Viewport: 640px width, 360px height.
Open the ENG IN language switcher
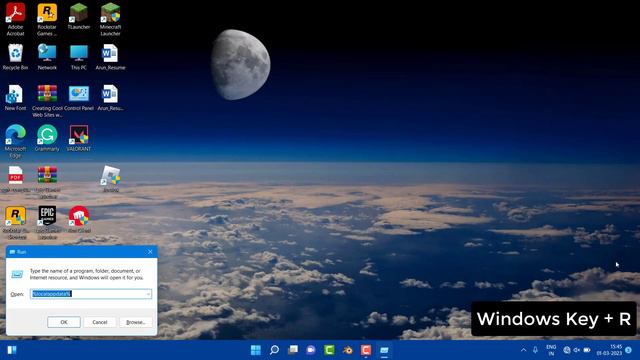pyautogui.click(x=551, y=350)
